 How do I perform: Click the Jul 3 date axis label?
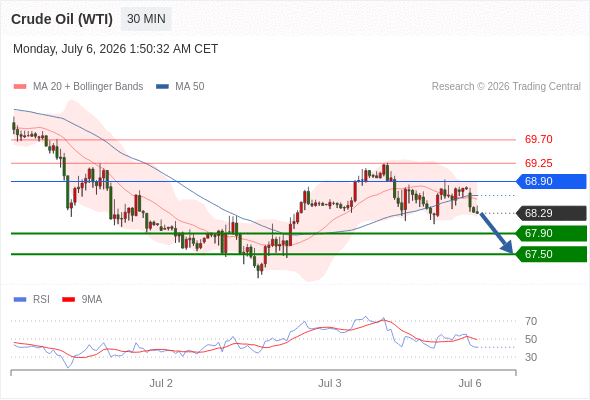(x=330, y=383)
